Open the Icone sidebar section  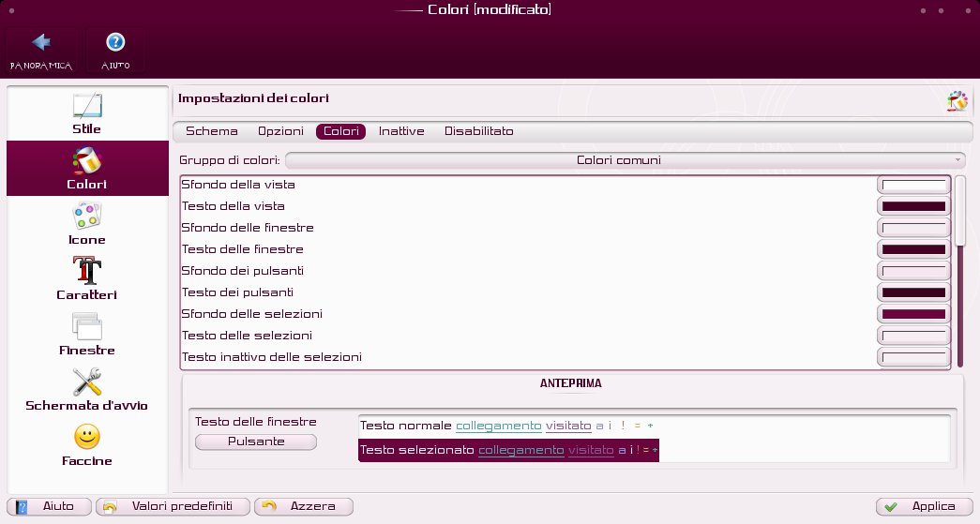point(87,224)
